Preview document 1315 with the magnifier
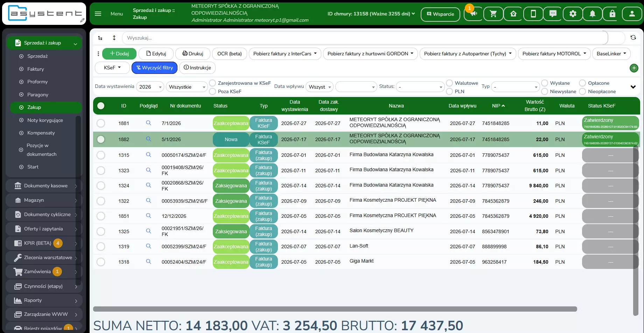Viewport: 644px width, 333px height. [x=148, y=155]
